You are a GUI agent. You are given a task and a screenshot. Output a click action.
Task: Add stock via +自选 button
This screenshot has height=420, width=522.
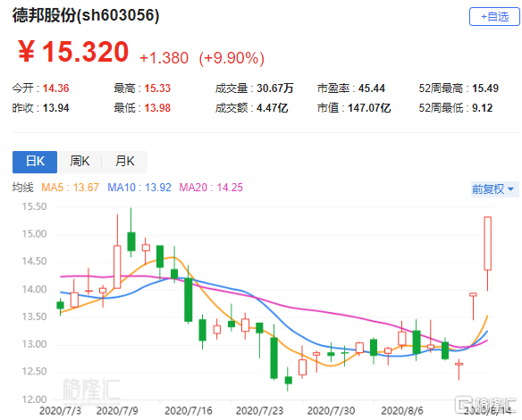(x=494, y=17)
